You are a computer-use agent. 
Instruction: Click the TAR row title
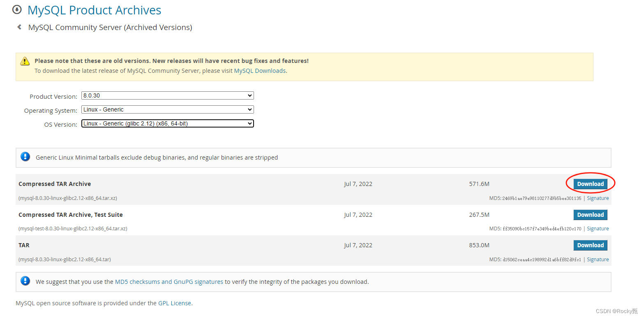click(24, 245)
